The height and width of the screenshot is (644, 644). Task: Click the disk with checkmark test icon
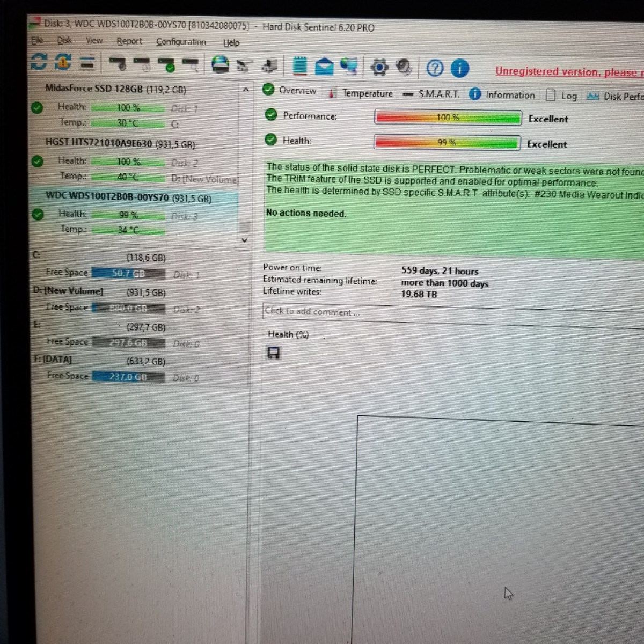pyautogui.click(x=166, y=64)
